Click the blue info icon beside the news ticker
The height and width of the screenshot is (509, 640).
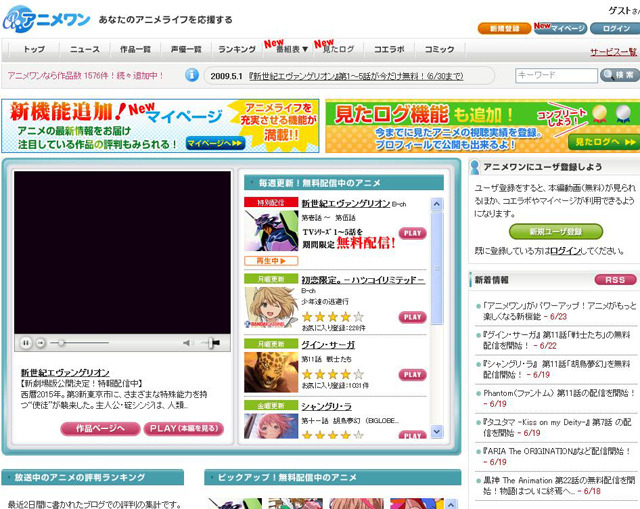192,75
